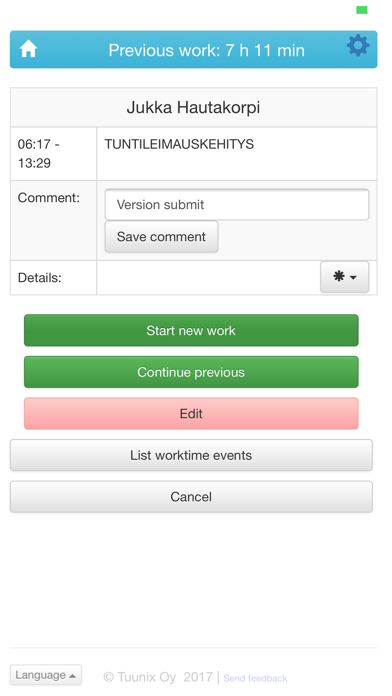Viewport: 392px width, 696px height.
Task: Click the Previous work: 7 h 11 min title
Action: (206, 50)
